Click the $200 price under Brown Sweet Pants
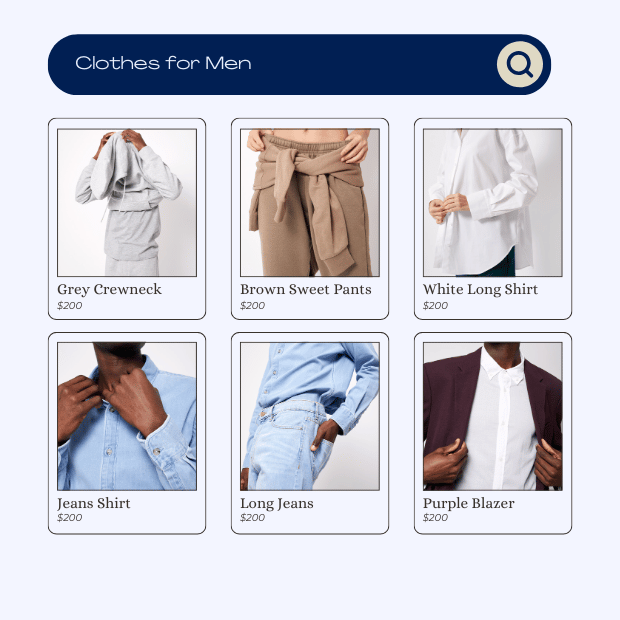This screenshot has width=620, height=620. [x=253, y=305]
